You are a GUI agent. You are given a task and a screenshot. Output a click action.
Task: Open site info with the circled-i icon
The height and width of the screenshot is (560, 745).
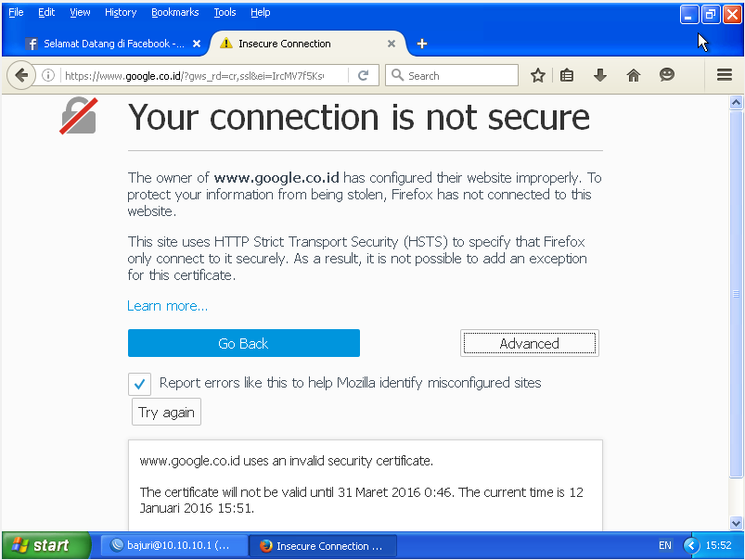point(47,75)
